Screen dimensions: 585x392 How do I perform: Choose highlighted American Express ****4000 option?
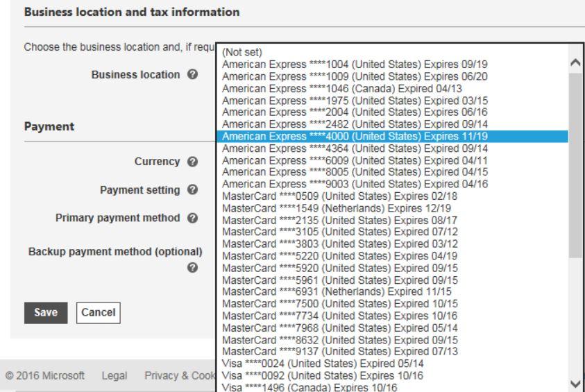coord(392,136)
